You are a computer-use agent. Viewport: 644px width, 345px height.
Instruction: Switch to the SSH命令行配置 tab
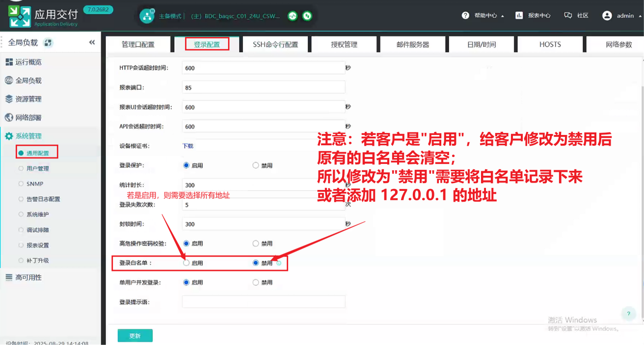pyautogui.click(x=275, y=45)
